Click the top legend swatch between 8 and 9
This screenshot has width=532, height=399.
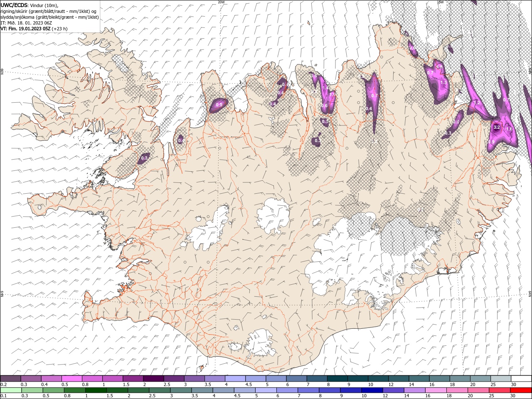tap(337, 379)
